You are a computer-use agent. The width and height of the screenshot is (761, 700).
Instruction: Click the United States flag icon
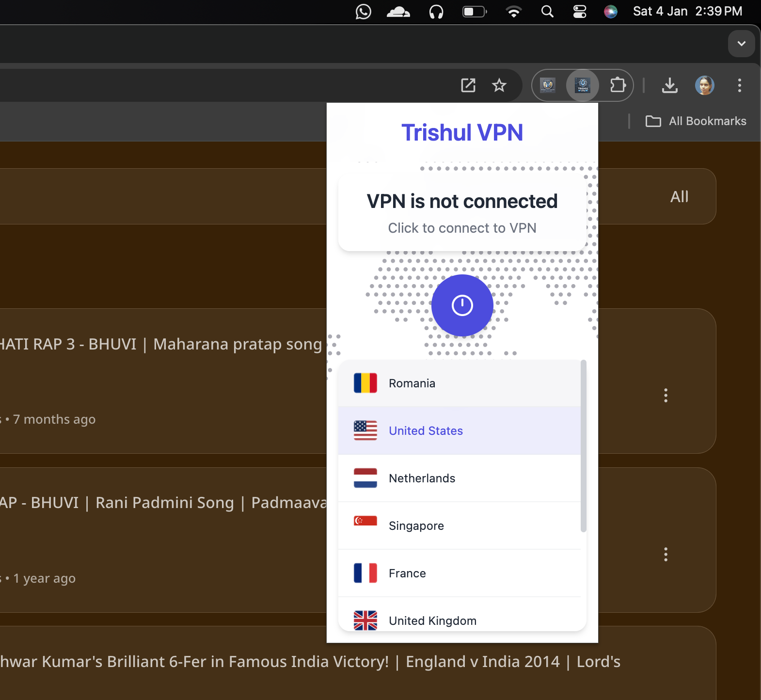click(365, 430)
